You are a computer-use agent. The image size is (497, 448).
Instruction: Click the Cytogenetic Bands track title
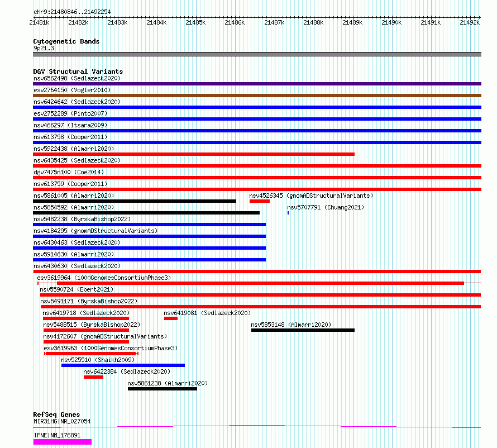(66, 41)
